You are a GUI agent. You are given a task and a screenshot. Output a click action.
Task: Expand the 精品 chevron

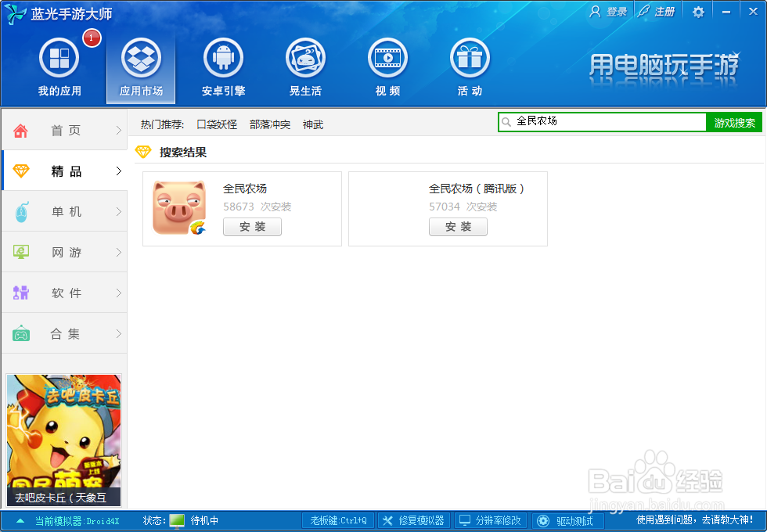click(118, 171)
